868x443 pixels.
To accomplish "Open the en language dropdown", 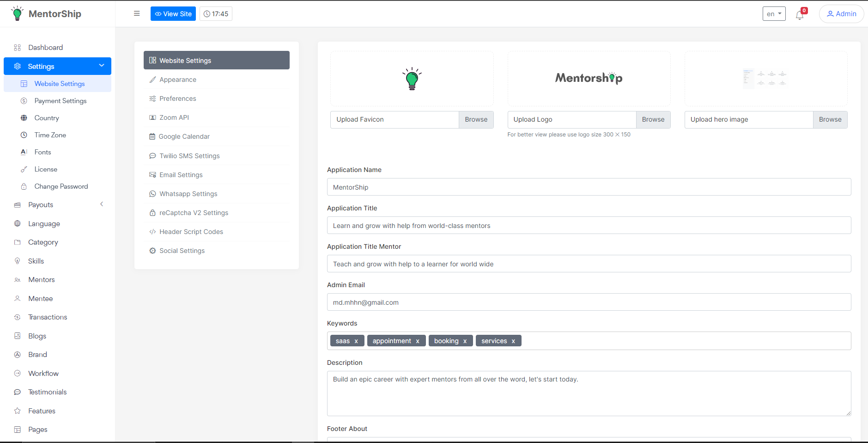I will (774, 14).
